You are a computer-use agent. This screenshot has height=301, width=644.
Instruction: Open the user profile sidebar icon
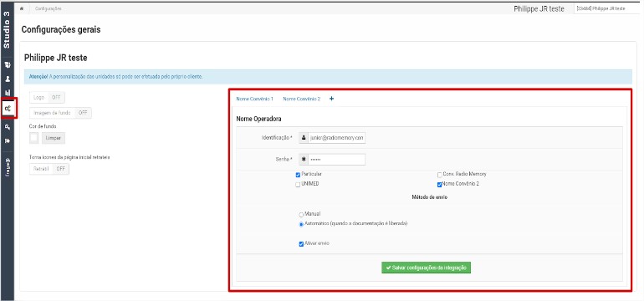[x=8, y=79]
